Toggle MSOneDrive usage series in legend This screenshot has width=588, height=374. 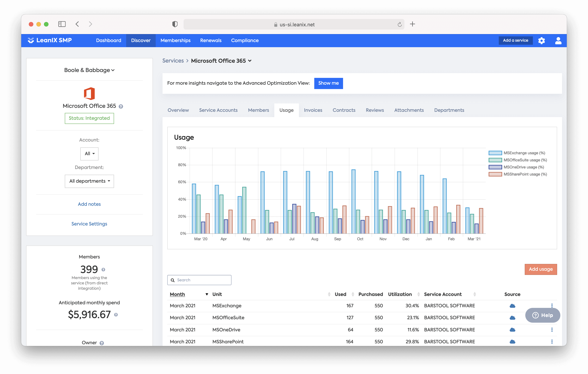coord(516,167)
